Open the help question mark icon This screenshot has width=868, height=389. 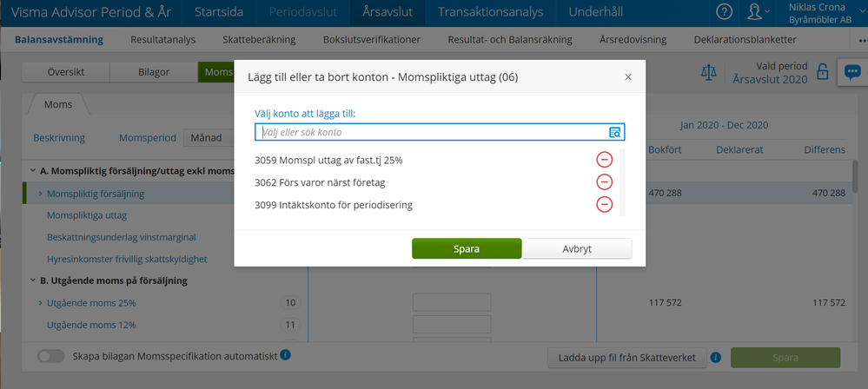[724, 12]
